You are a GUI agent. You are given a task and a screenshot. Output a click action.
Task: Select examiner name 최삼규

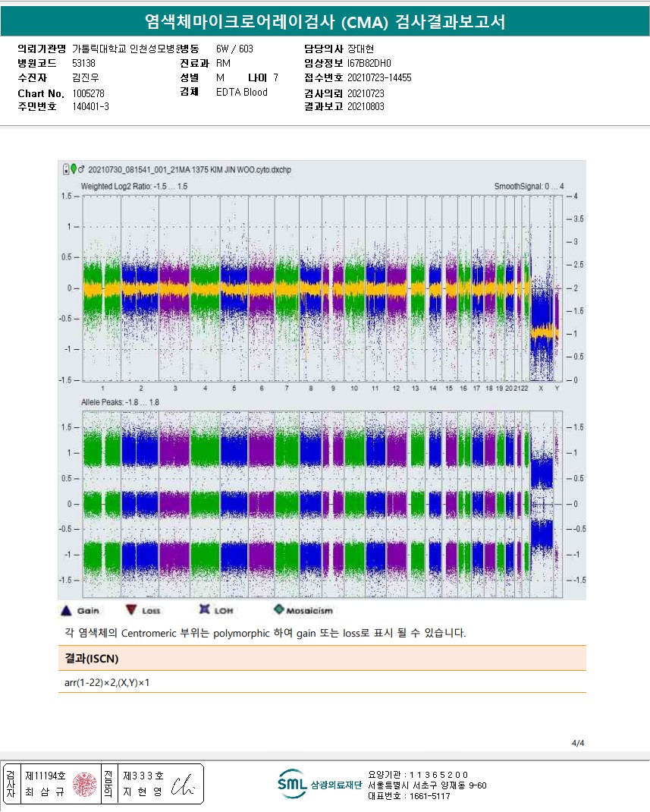pos(45,792)
